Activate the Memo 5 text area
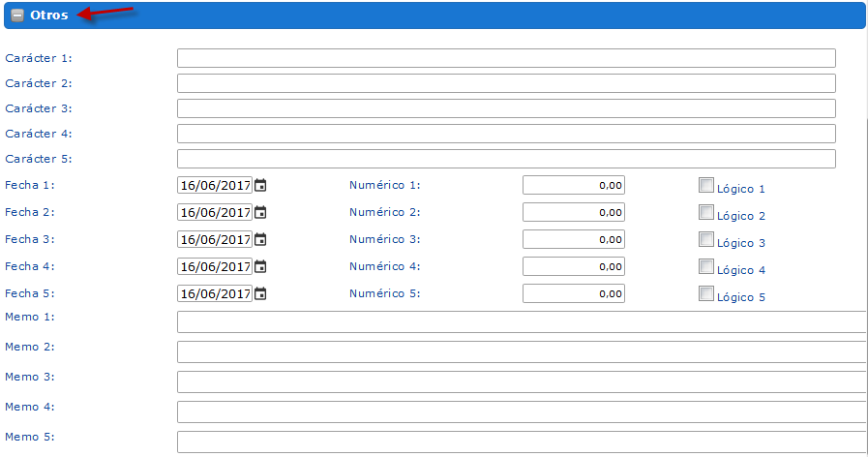 pyautogui.click(x=522, y=442)
